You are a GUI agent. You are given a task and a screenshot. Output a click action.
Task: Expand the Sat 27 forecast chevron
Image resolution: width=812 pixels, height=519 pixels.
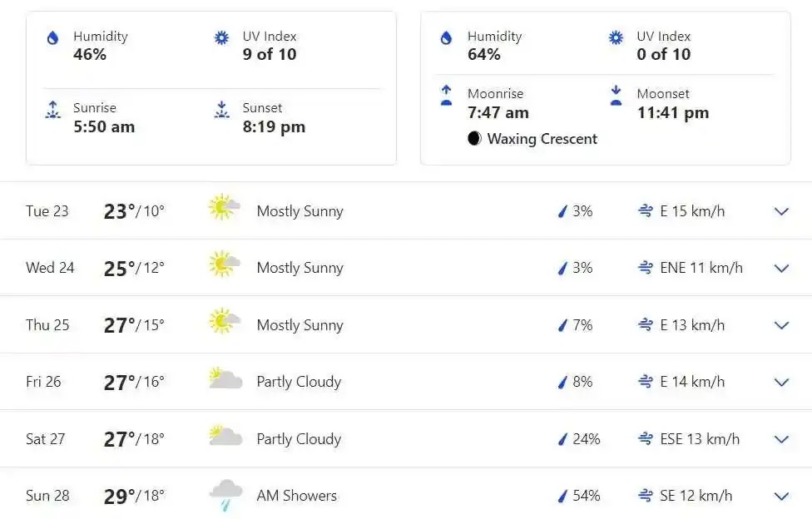pos(781,439)
